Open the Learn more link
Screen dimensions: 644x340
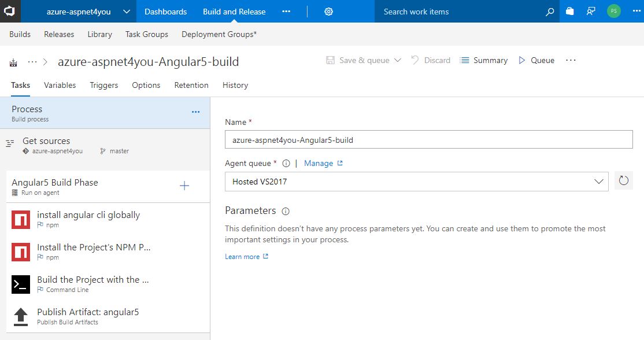click(246, 257)
